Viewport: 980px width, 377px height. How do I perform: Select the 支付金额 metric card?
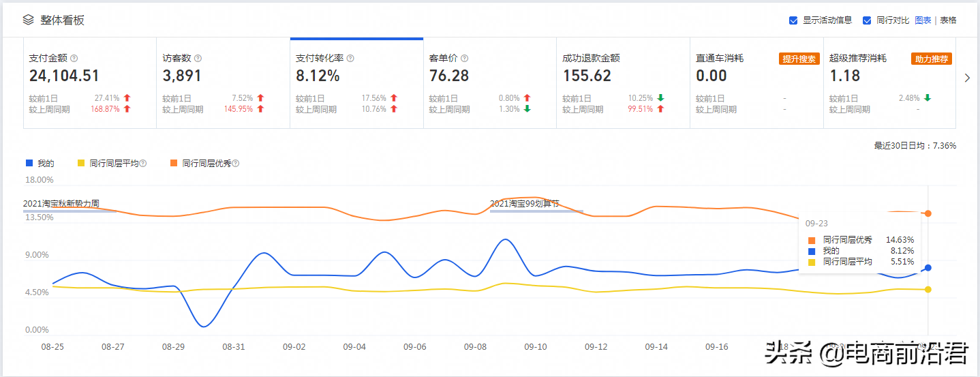[x=90, y=83]
